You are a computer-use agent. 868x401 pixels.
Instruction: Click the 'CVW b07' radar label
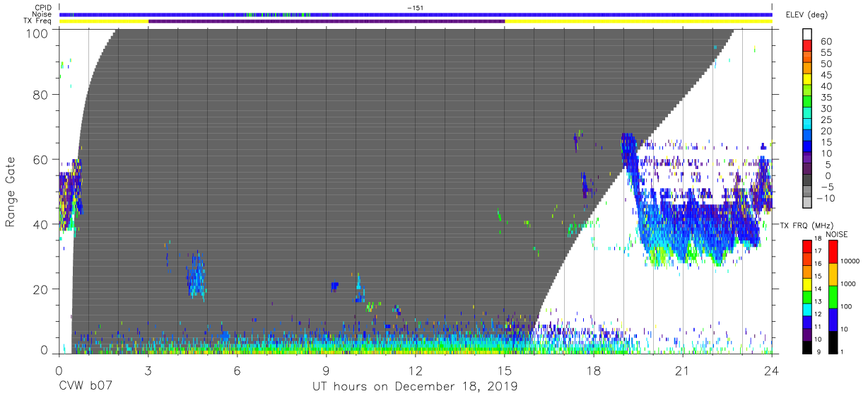pyautogui.click(x=84, y=387)
